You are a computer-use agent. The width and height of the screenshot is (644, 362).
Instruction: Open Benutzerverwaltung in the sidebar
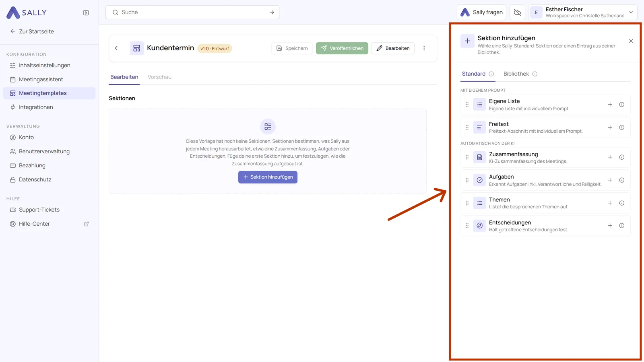point(49,152)
